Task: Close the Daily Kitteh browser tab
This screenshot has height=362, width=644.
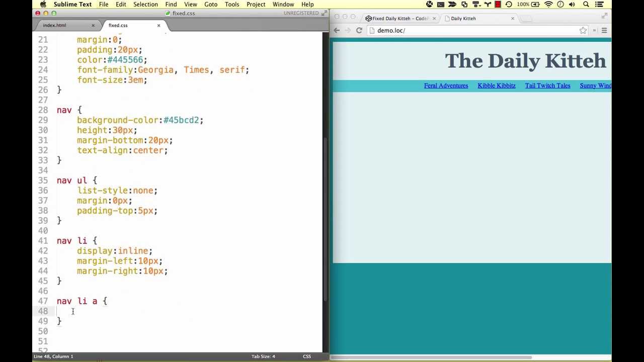Action: [x=513, y=19]
